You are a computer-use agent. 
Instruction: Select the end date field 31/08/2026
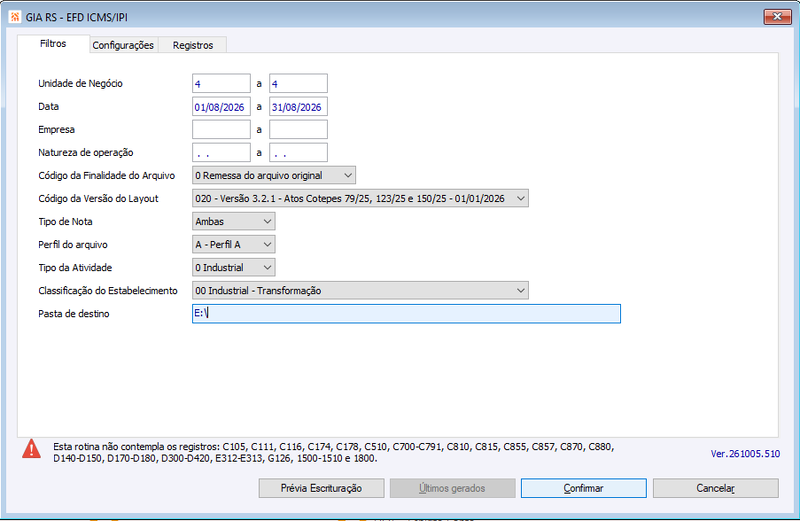click(x=298, y=107)
